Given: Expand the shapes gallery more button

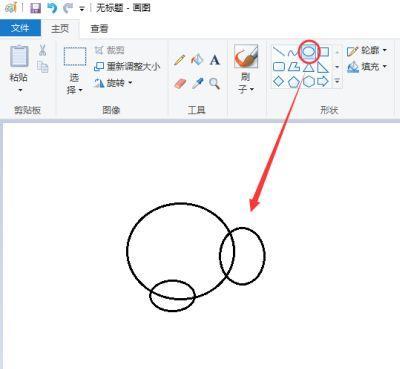Looking at the screenshot, I should 337,81.
